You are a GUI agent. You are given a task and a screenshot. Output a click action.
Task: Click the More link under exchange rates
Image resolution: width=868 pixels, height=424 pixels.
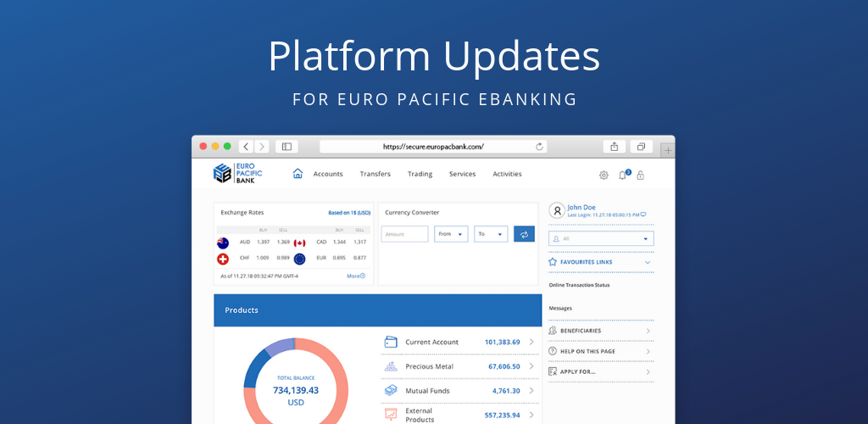[356, 276]
